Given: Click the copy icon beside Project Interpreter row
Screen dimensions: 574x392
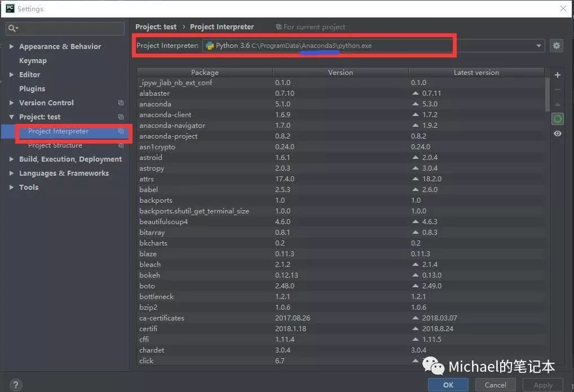Looking at the screenshot, I should click(x=121, y=131).
